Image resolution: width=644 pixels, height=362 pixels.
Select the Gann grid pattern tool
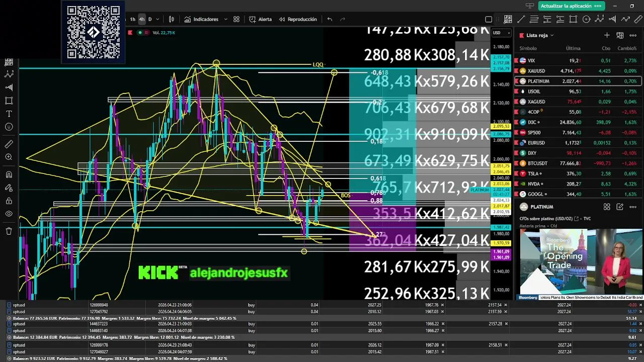tap(508, 19)
